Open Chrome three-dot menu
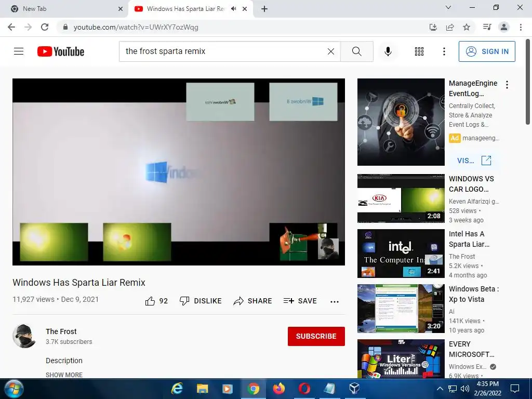Image resolution: width=532 pixels, height=399 pixels. tap(521, 27)
